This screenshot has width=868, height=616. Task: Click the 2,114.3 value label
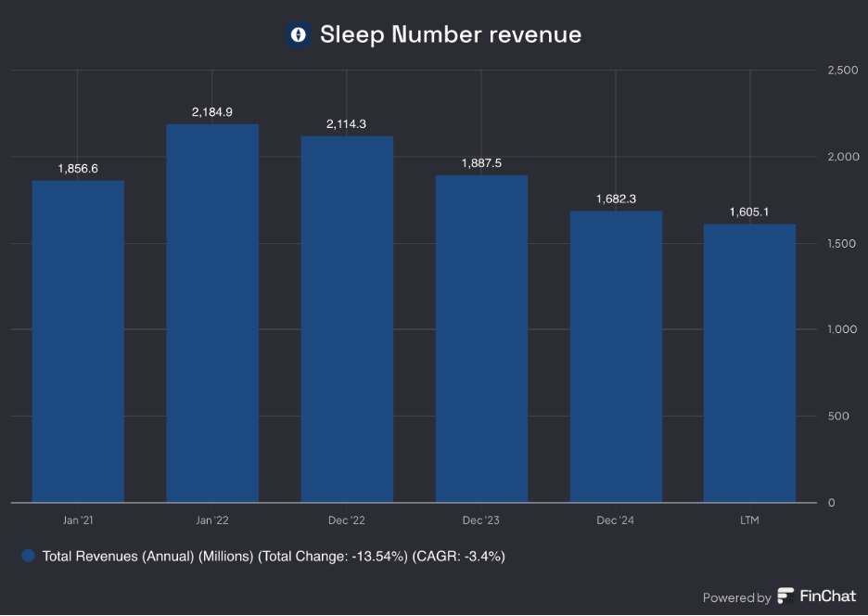(x=347, y=124)
